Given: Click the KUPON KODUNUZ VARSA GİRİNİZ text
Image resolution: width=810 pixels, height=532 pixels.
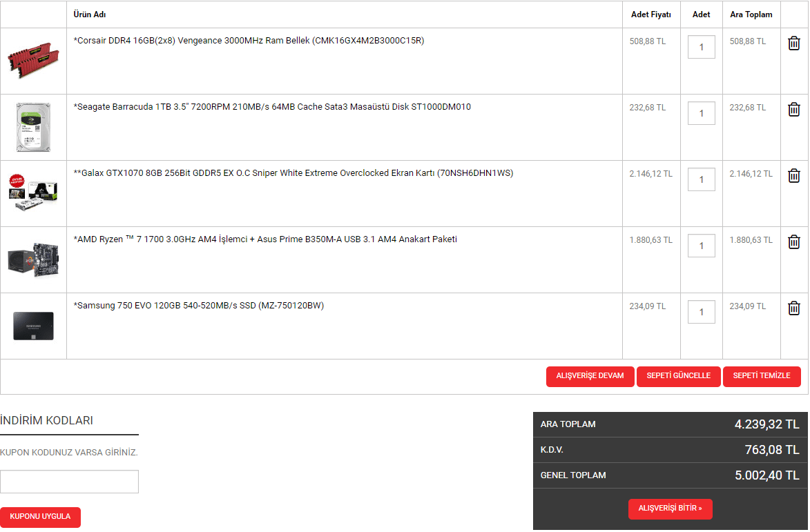Looking at the screenshot, I should pos(68,453).
